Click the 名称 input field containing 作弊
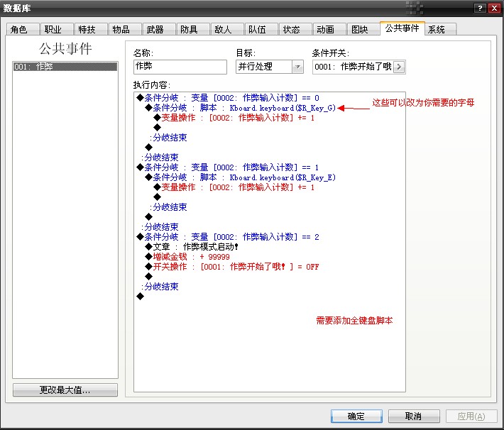Screen dimensions: 504x430 (180, 67)
